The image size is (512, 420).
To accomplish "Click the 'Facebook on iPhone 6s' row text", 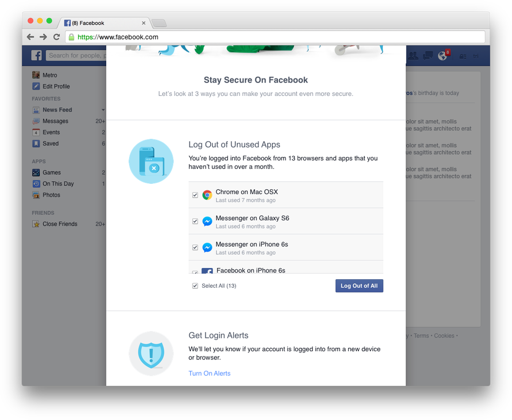I will [251, 270].
